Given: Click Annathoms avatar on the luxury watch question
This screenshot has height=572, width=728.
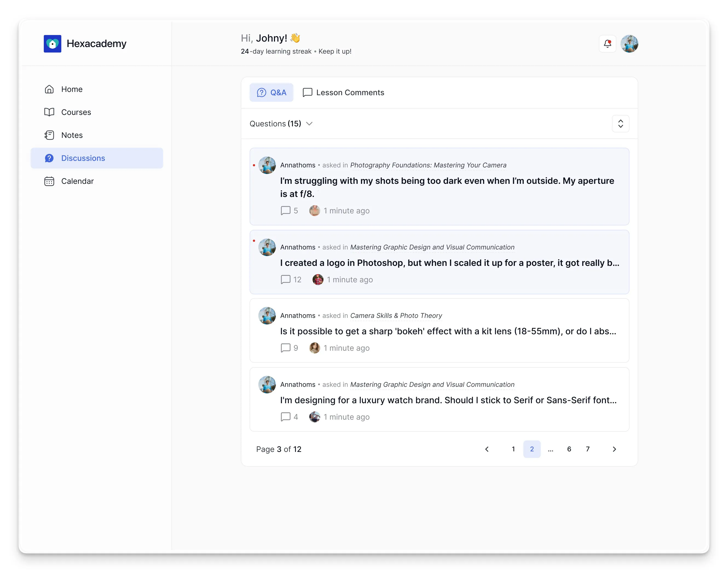Looking at the screenshot, I should coord(267,385).
